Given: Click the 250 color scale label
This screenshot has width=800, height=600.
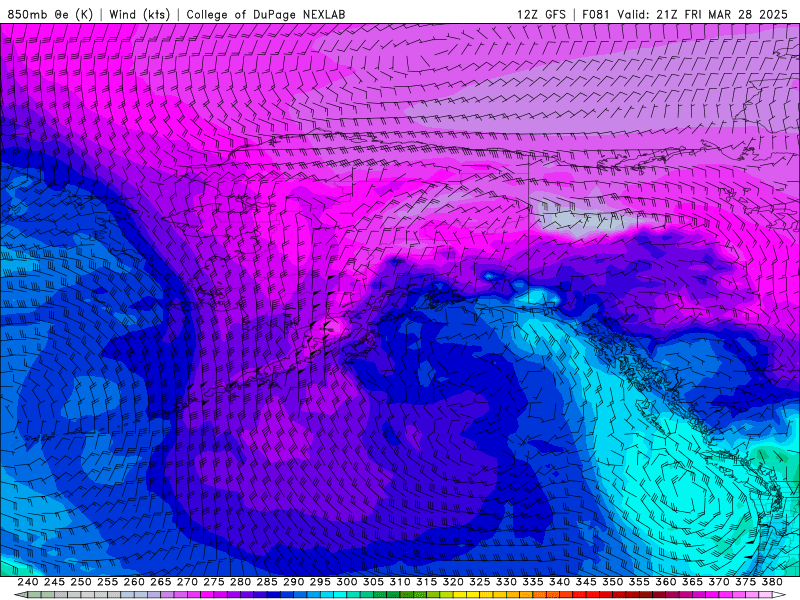Looking at the screenshot, I should (x=81, y=582).
